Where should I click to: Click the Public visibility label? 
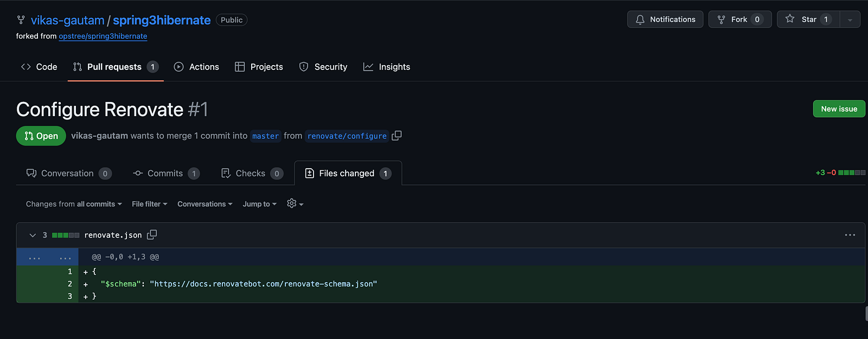(232, 20)
